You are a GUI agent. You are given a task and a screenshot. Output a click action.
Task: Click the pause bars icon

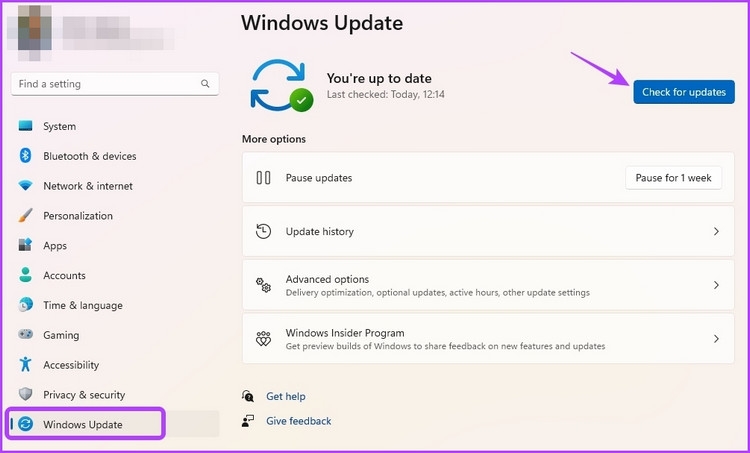264,177
